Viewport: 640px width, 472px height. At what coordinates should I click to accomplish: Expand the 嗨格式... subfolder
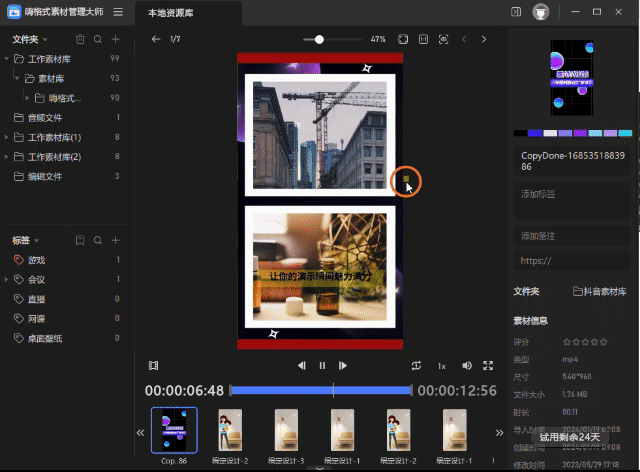pyautogui.click(x=27, y=98)
